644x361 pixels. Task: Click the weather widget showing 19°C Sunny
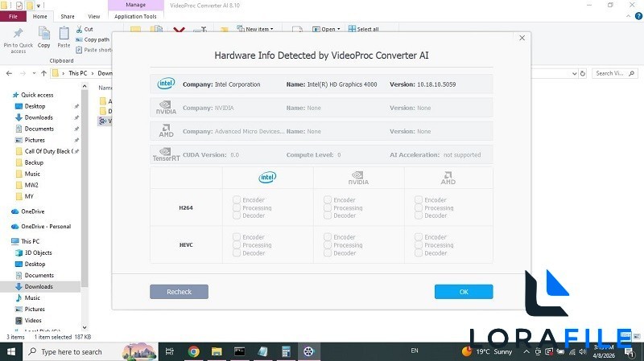click(487, 351)
